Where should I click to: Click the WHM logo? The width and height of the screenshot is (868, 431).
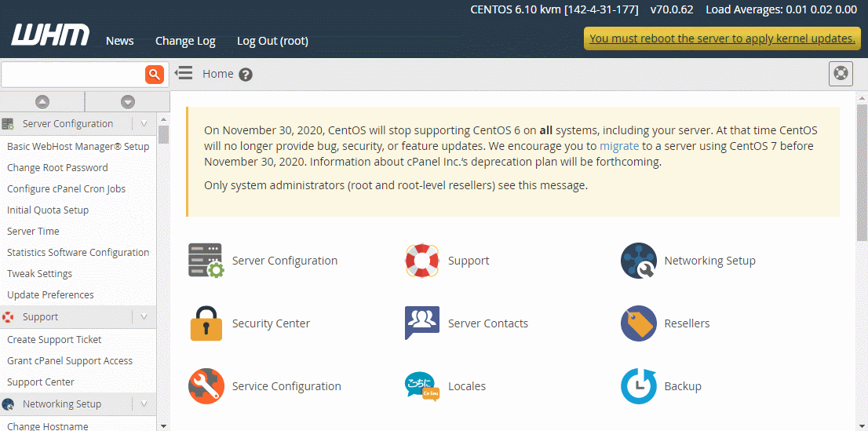[50, 35]
